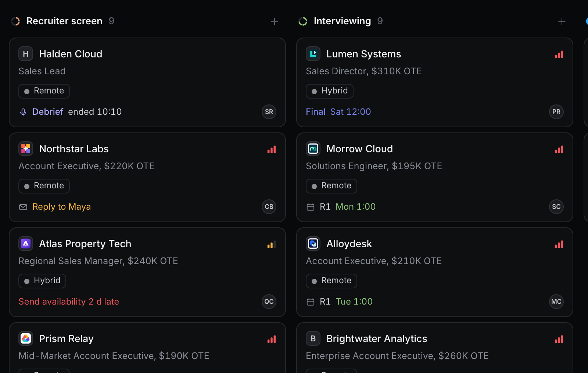Click the Debrief microphone icon
This screenshot has width=588, height=373.
click(x=23, y=112)
